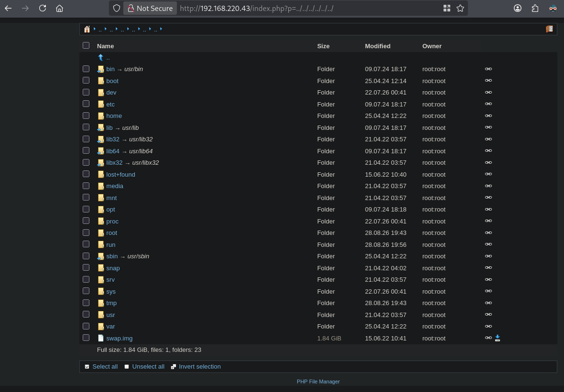The width and height of the screenshot is (564, 392).
Task: Open the dev folder
Action: (111, 92)
